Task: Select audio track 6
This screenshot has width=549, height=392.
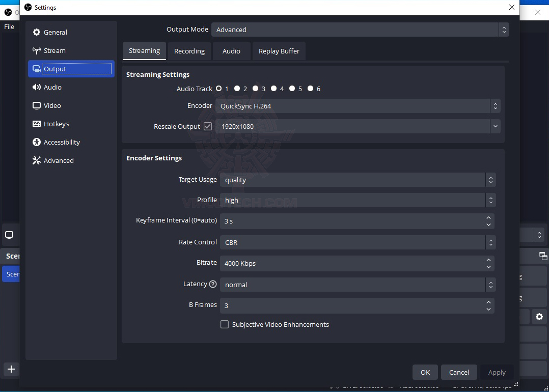Action: (x=310, y=89)
